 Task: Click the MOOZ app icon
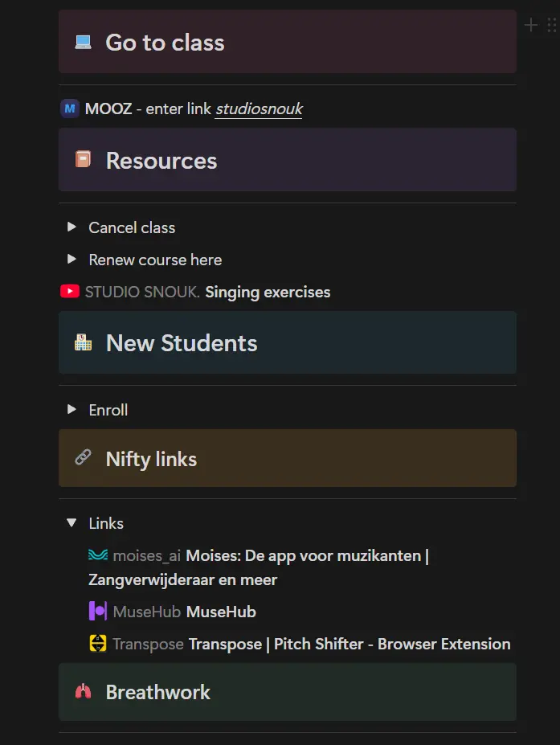pos(70,108)
